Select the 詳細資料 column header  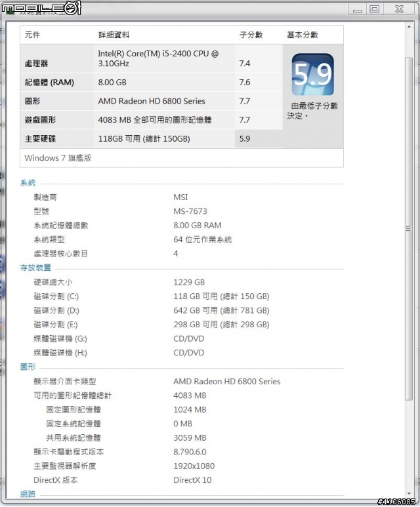[114, 35]
